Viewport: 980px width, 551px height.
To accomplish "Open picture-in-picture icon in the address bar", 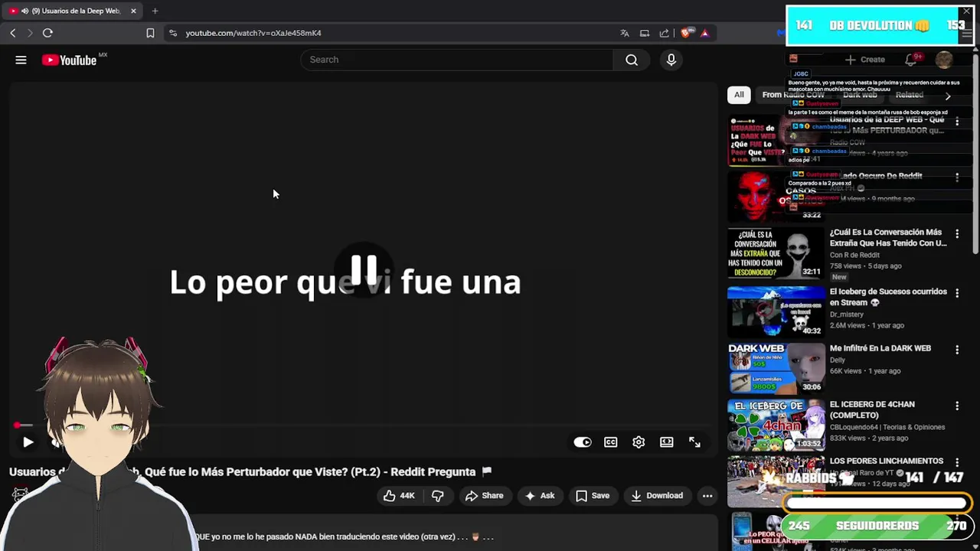I will 645,33.
